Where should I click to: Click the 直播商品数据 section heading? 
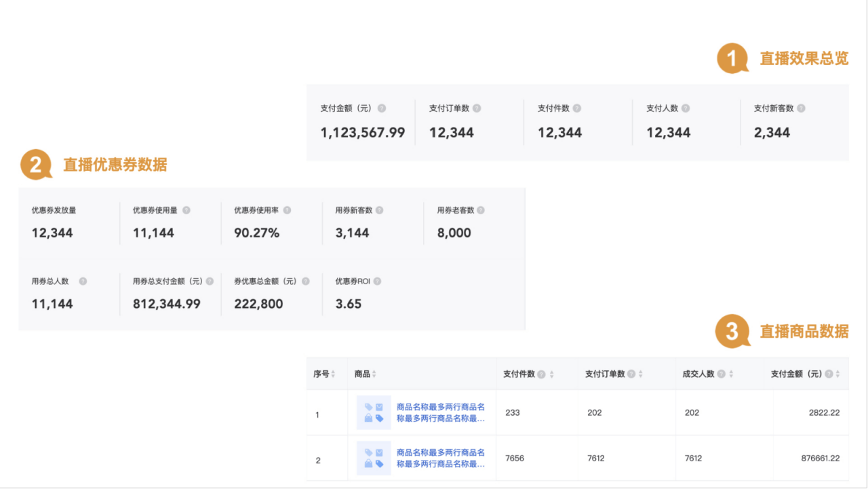click(804, 332)
